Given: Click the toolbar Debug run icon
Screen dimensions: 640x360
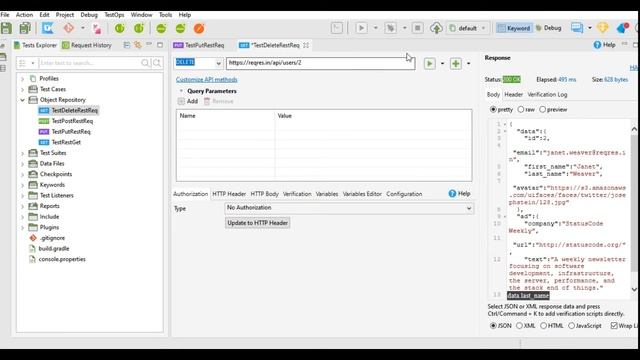Looking at the screenshot, I should pyautogui.click(x=391, y=28).
